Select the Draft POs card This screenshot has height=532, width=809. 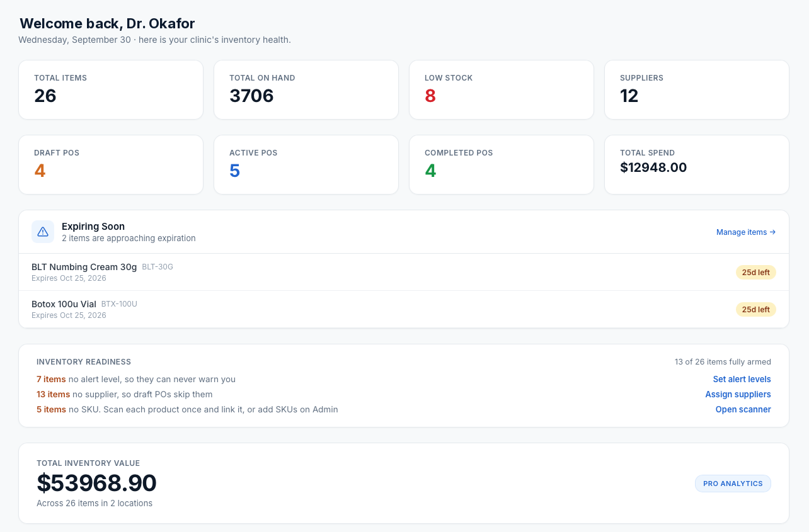coord(111,165)
